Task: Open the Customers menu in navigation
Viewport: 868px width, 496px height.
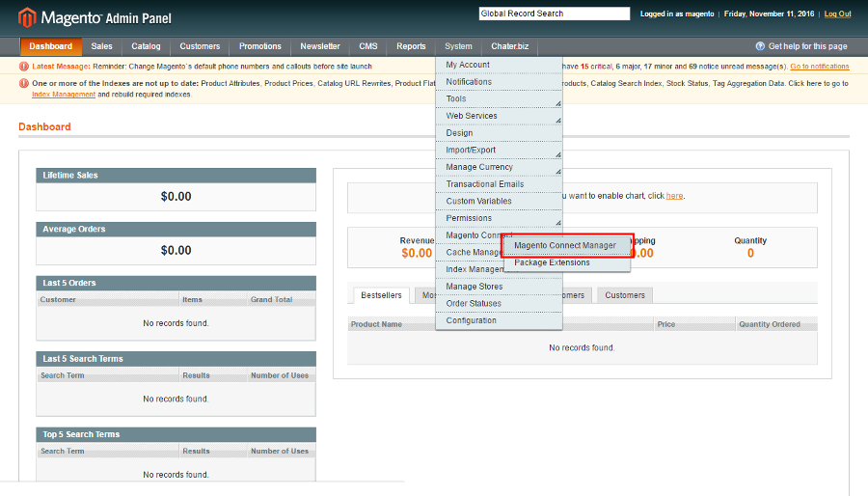Action: (x=200, y=46)
